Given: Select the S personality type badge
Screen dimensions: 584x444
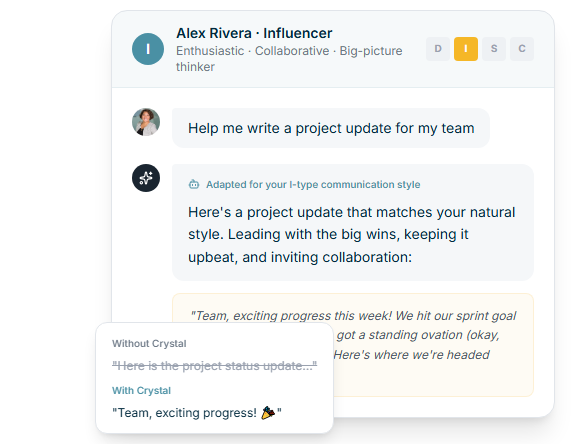Looking at the screenshot, I should tap(494, 49).
